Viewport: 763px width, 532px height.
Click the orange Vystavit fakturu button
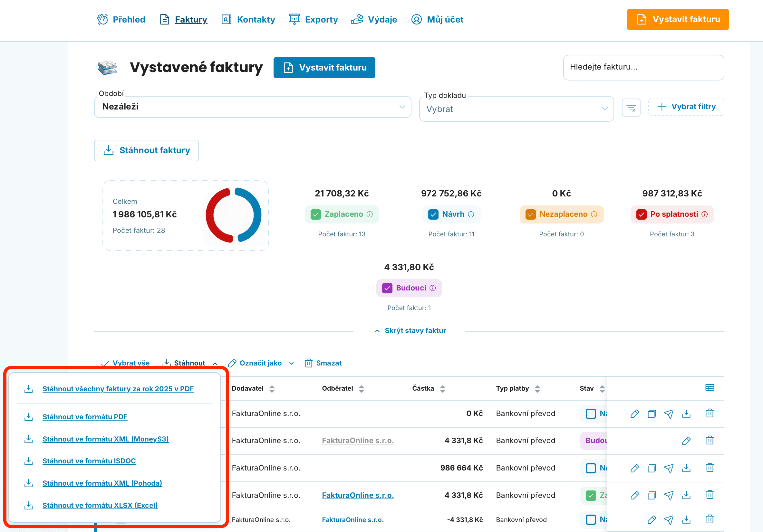pos(677,19)
